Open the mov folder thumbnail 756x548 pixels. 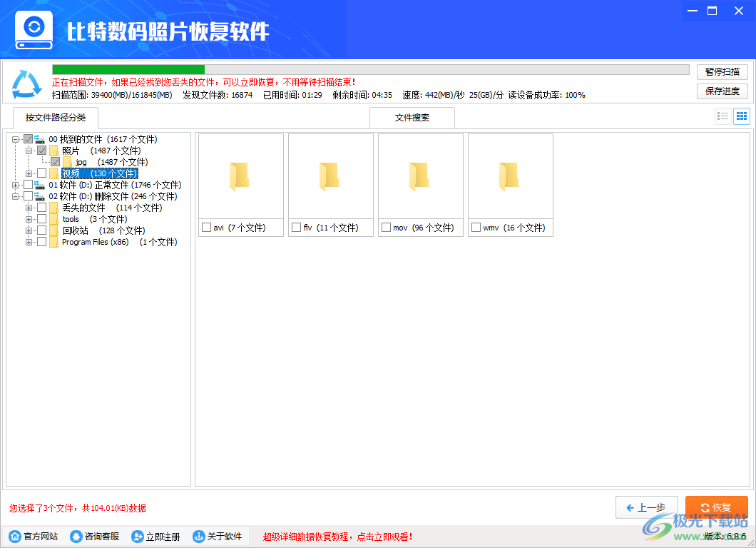pos(420,175)
